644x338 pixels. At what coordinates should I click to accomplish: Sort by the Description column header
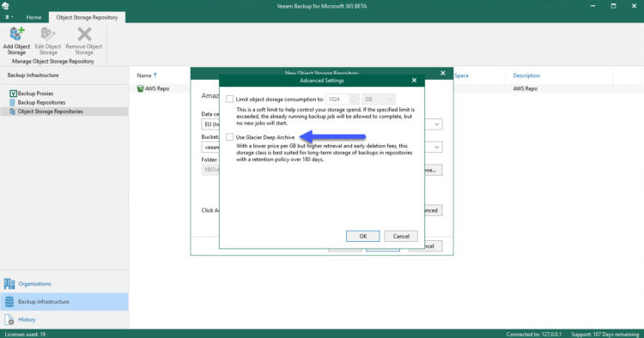(526, 75)
